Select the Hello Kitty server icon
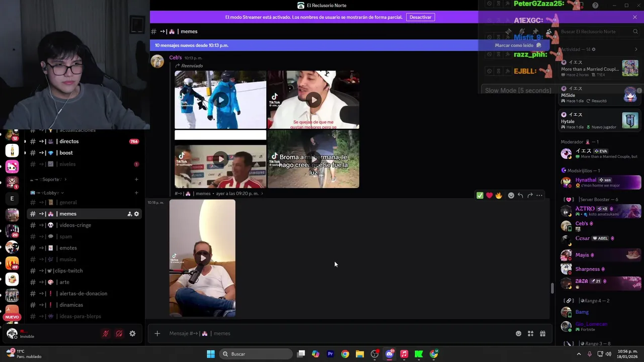 point(12,166)
